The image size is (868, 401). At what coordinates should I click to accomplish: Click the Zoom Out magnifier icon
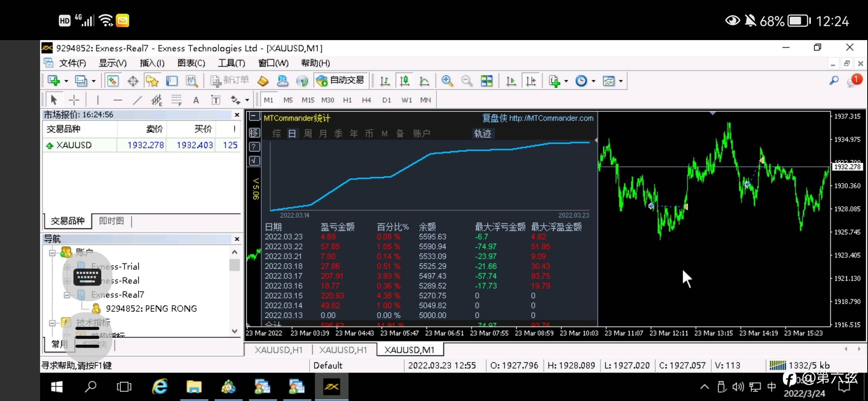pos(467,81)
